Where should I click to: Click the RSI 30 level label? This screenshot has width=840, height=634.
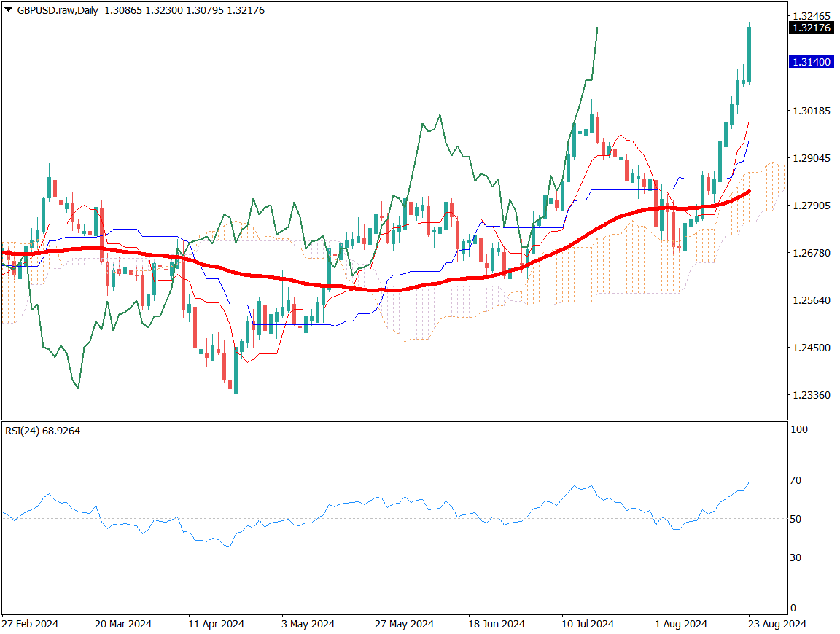tap(796, 557)
